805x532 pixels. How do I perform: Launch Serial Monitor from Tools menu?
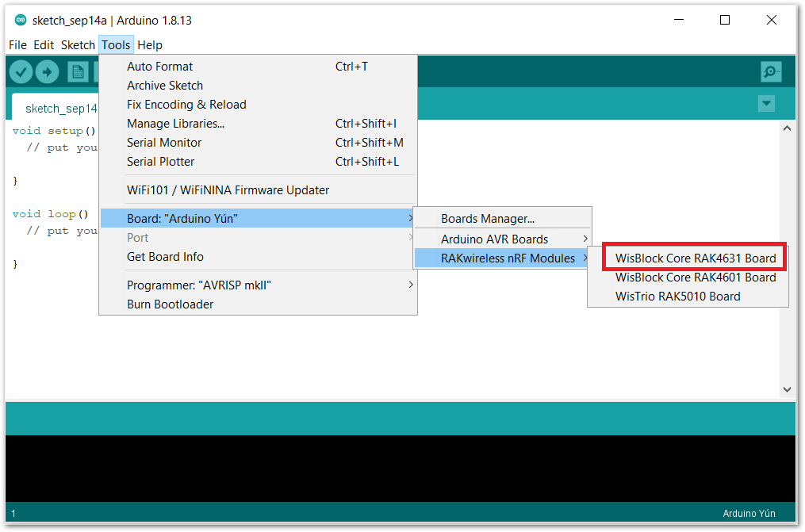[258, 143]
